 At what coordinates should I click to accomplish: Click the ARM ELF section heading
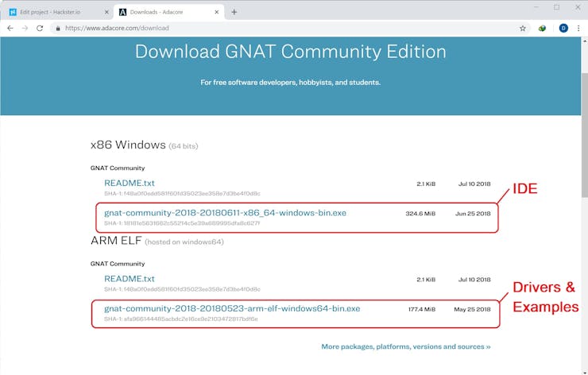click(157, 241)
